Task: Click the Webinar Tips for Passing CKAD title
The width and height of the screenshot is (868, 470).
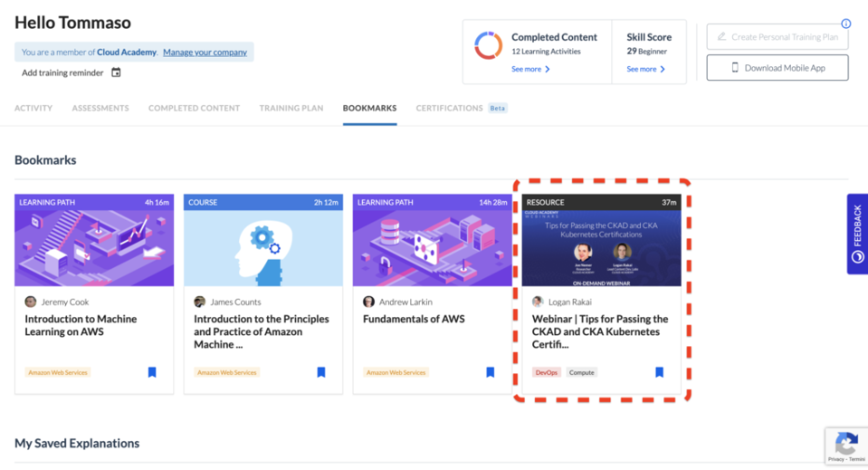Action: (x=600, y=331)
